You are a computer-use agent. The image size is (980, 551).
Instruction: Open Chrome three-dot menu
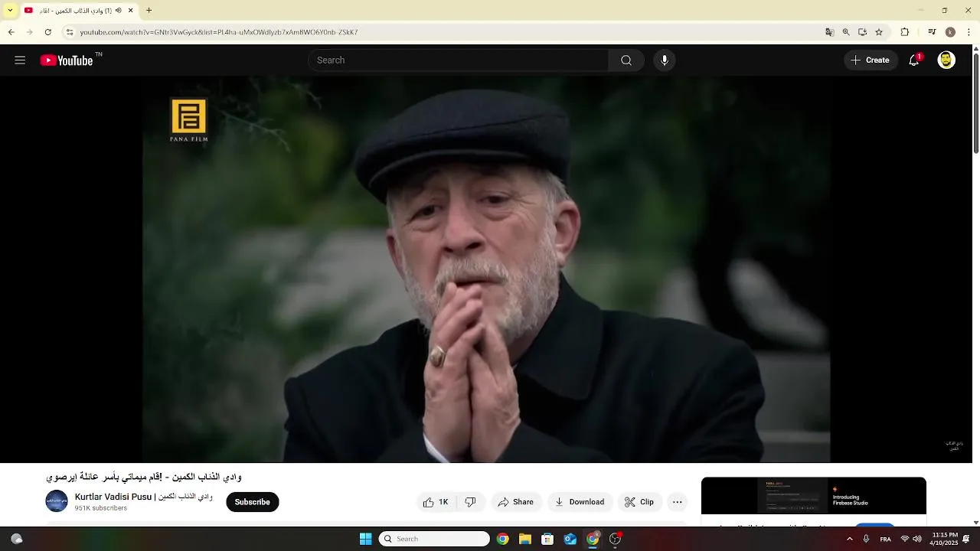(969, 32)
